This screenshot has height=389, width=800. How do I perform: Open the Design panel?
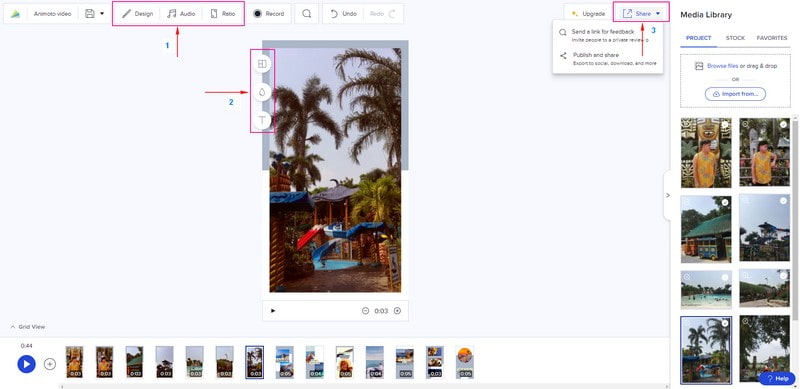coord(137,14)
